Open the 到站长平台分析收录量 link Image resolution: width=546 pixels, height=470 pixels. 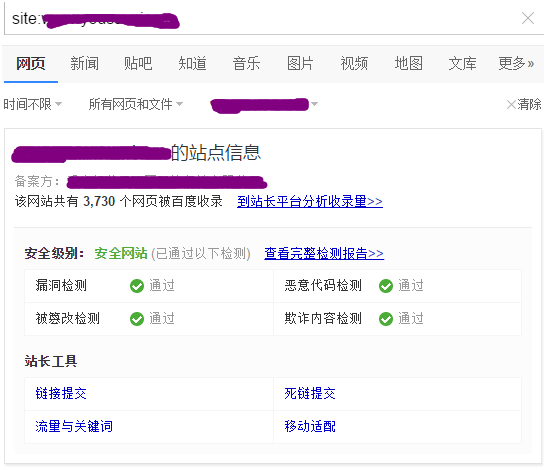pyautogui.click(x=310, y=201)
